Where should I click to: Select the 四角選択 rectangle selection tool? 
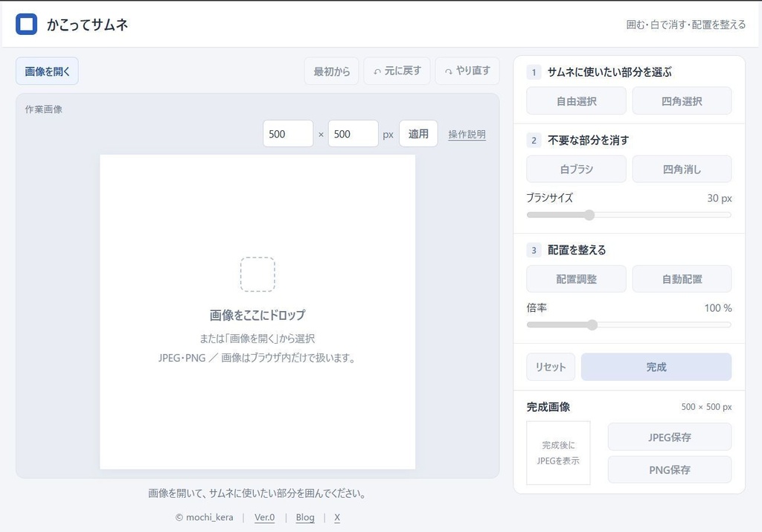click(x=682, y=101)
